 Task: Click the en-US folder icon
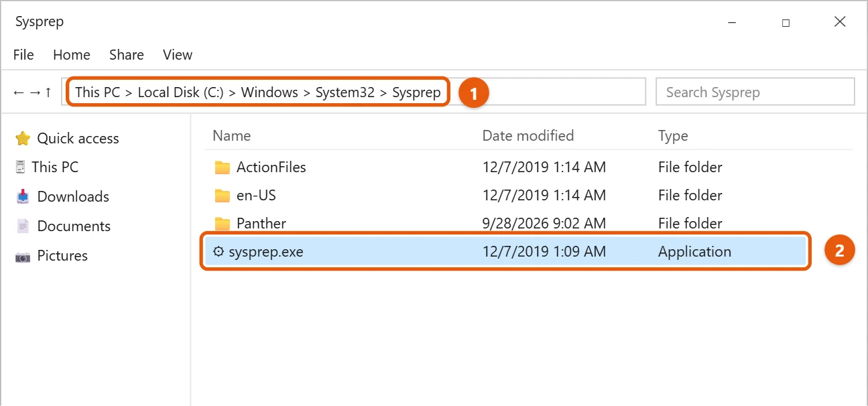pos(223,196)
